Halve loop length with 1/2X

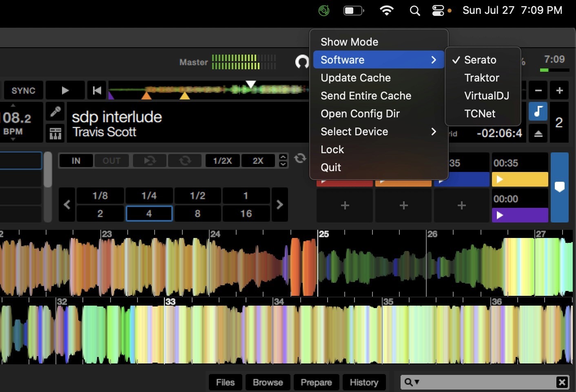click(x=222, y=161)
